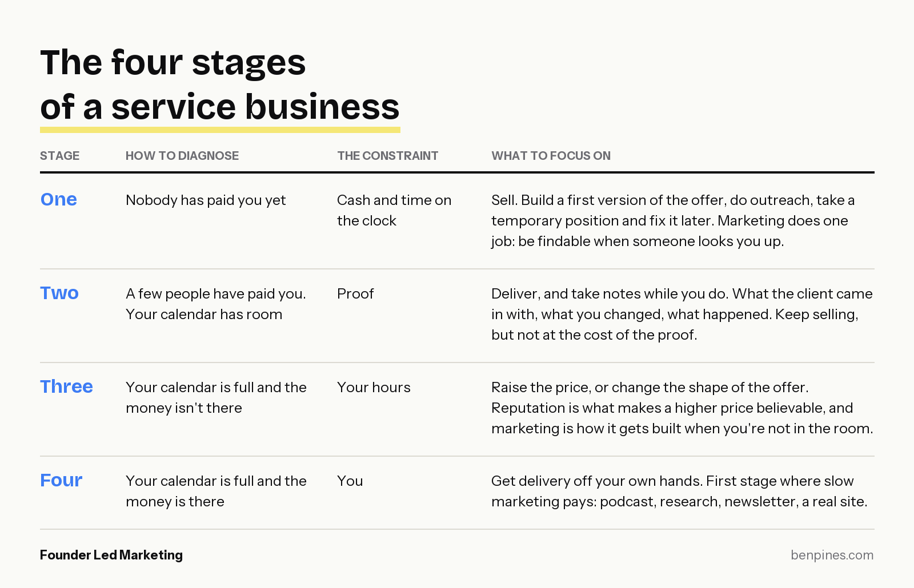
Task: Click the stage Four label
Action: [x=61, y=480]
